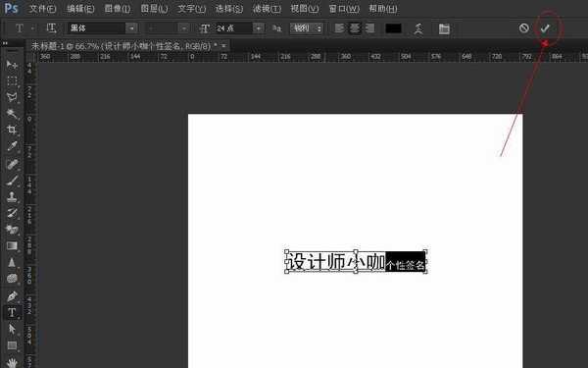Open the 文字 Type menu
The height and width of the screenshot is (368, 588).
coord(192,8)
